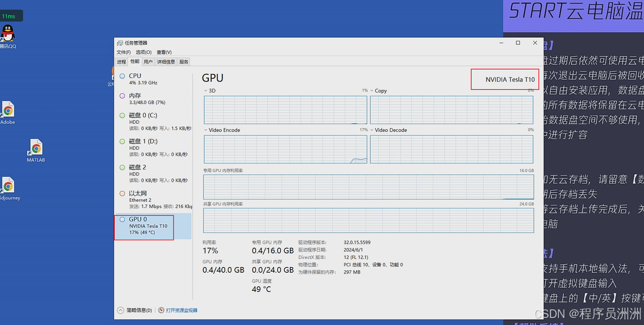
Task: Open 打开资源监视器 link
Action: tap(182, 310)
